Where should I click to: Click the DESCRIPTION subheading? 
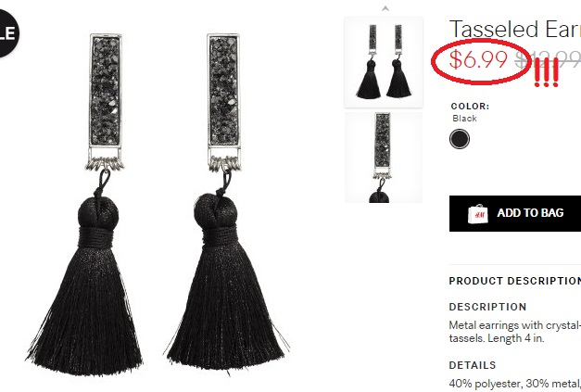click(x=487, y=307)
